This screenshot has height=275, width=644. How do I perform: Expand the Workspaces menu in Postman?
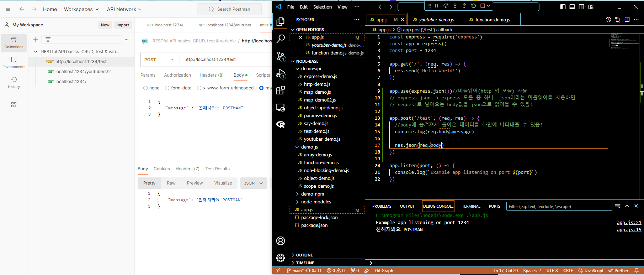pos(81,9)
